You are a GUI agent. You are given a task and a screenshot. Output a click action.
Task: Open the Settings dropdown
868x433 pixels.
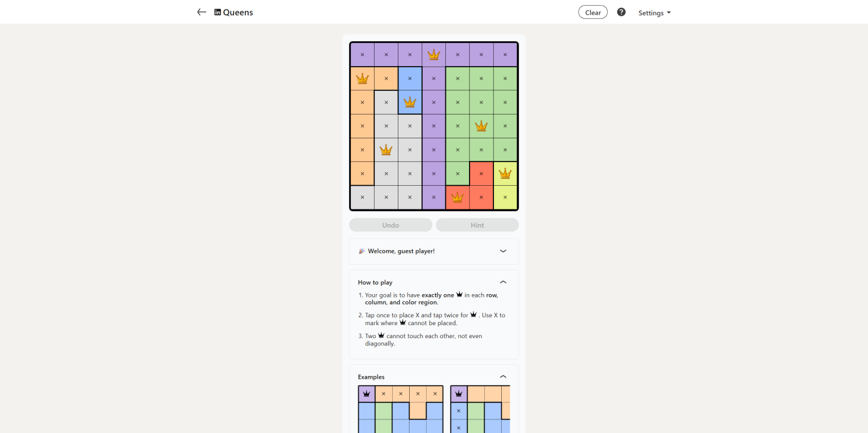coord(654,12)
